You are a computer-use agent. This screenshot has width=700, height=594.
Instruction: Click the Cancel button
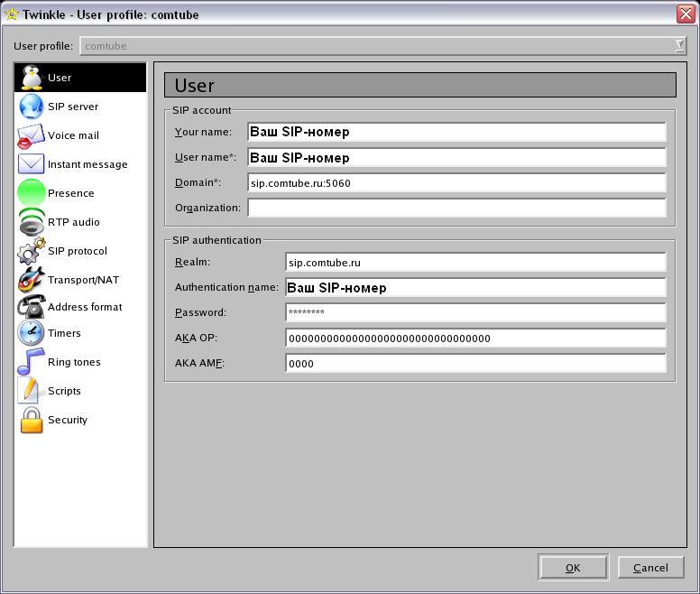(651, 568)
